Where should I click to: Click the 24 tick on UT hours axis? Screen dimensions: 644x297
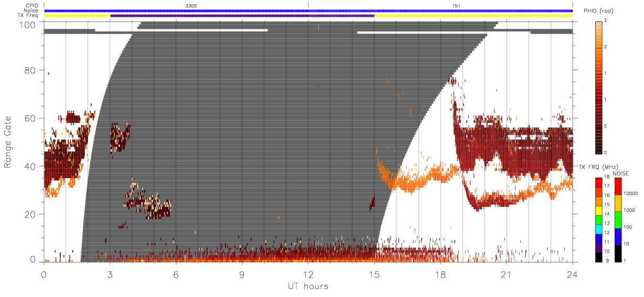pyautogui.click(x=572, y=274)
